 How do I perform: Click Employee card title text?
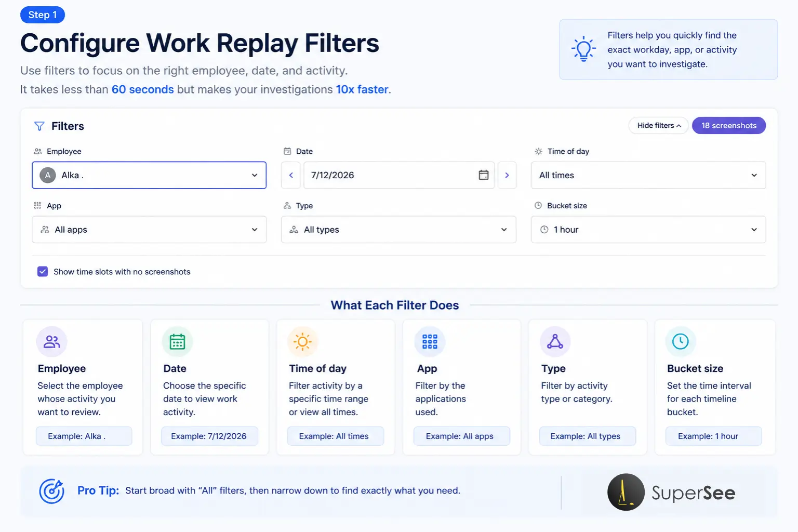(62, 368)
